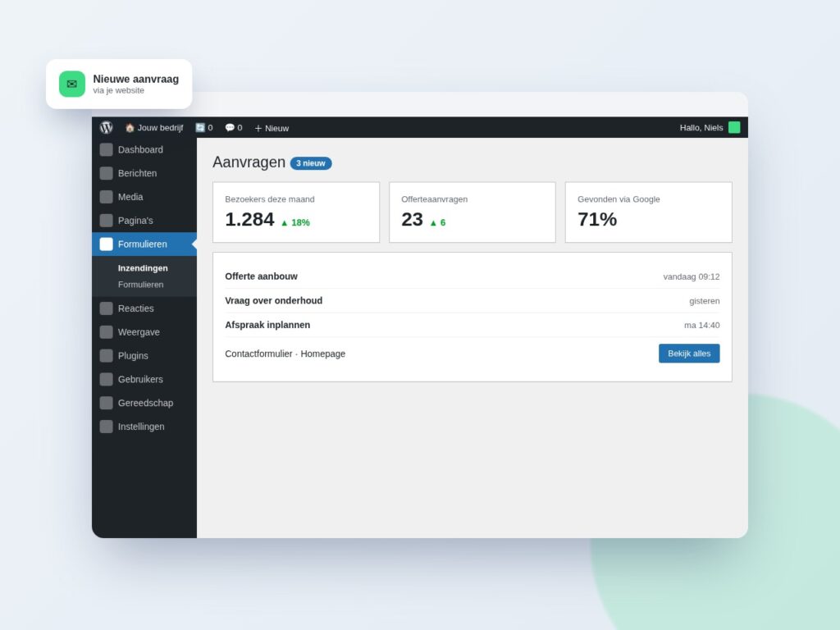Click the vandaag 09:12 timestamp

(691, 276)
